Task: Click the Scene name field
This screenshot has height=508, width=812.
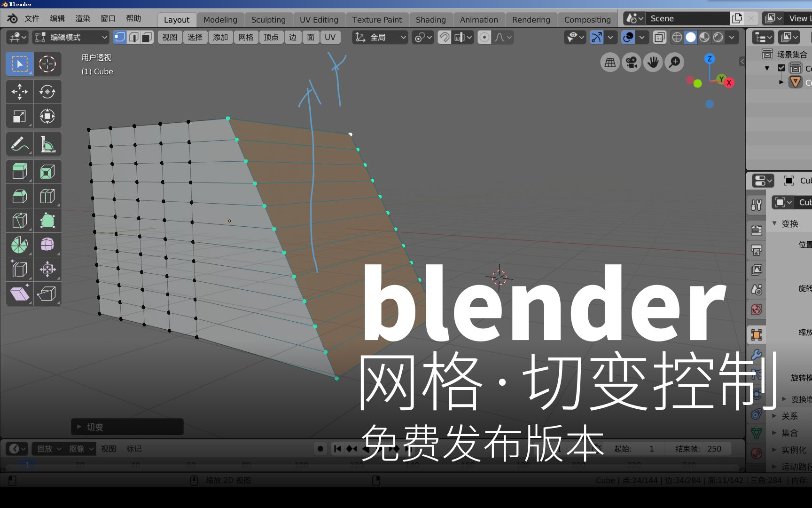Action: coord(687,18)
